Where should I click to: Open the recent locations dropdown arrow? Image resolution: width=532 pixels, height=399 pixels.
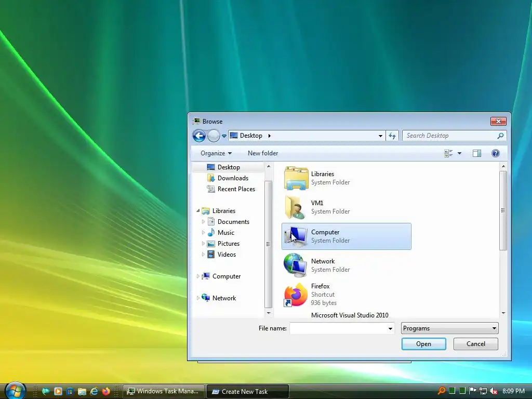[224, 136]
